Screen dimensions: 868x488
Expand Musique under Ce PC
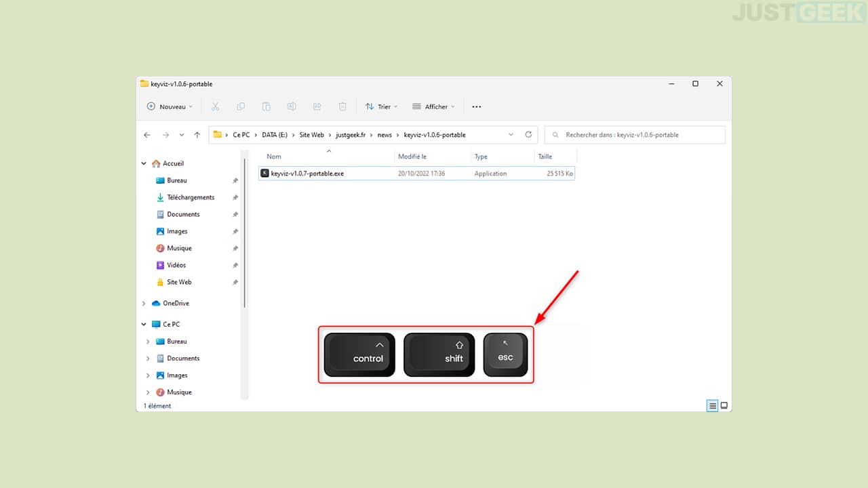tap(149, 392)
